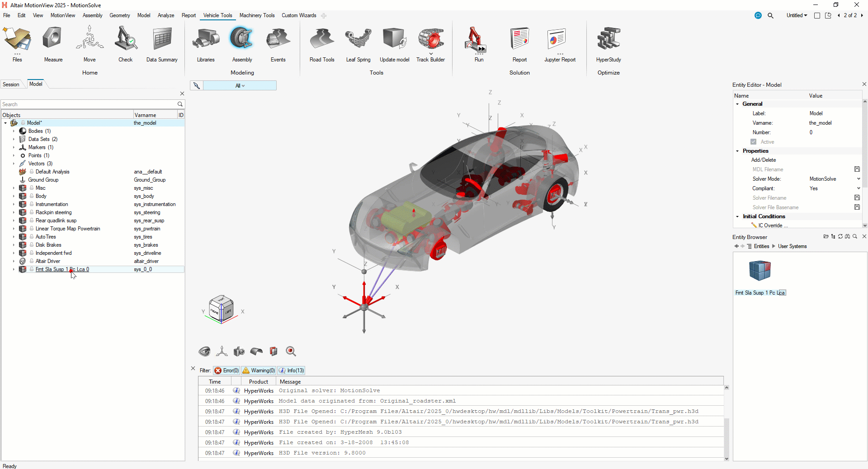The height and width of the screenshot is (469, 868).
Task: Open the Files tool in the ribbon
Action: click(x=17, y=44)
